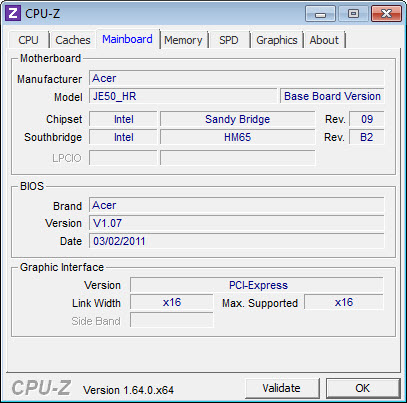Select the BIOS version V1.07
407x403 pixels.
click(x=237, y=223)
